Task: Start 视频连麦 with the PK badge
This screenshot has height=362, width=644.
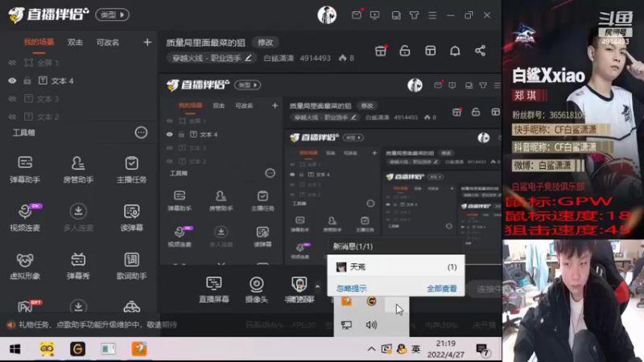Action: pos(25,217)
